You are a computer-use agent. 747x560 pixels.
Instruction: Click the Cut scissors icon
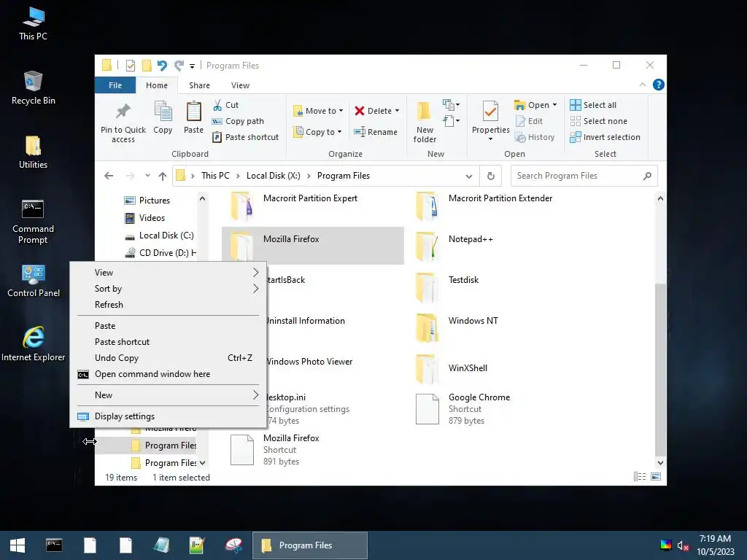point(217,105)
